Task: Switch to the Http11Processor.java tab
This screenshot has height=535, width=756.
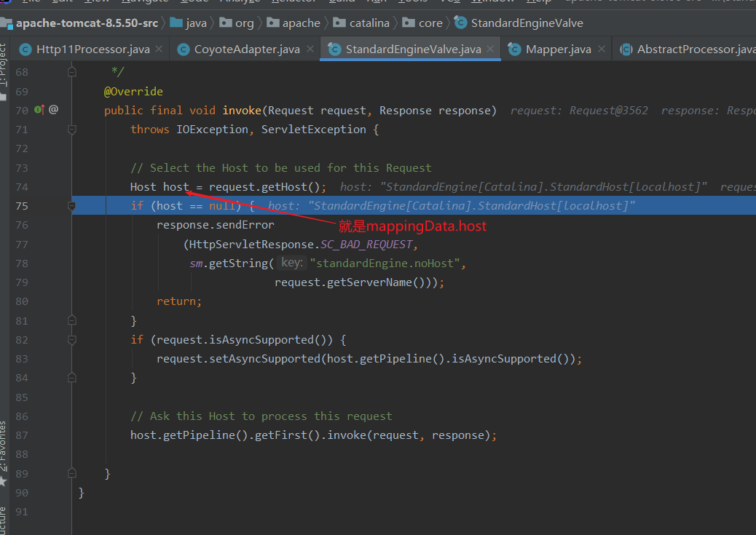Action: 92,49
